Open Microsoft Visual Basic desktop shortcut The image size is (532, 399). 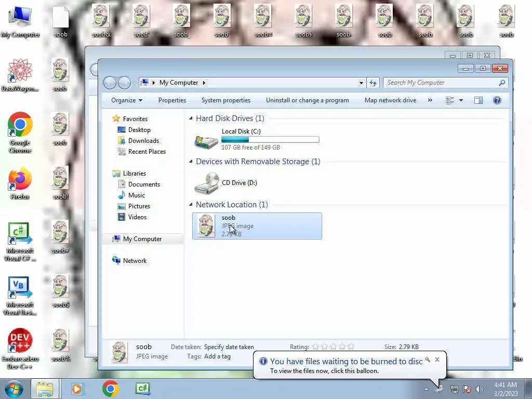click(x=20, y=296)
